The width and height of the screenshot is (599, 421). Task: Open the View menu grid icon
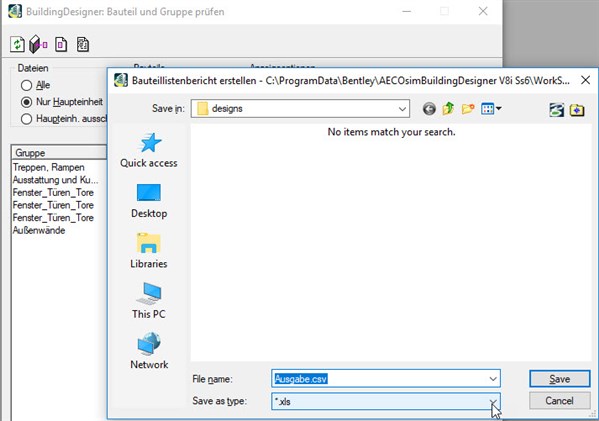[491, 109]
